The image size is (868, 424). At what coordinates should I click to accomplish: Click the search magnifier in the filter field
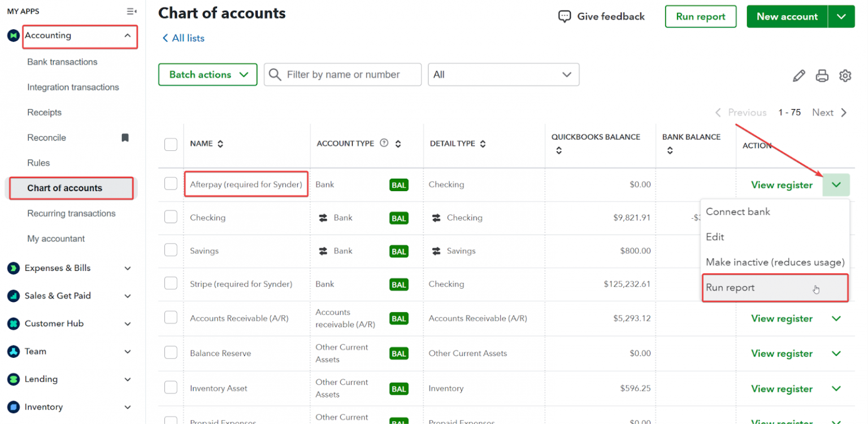(275, 74)
